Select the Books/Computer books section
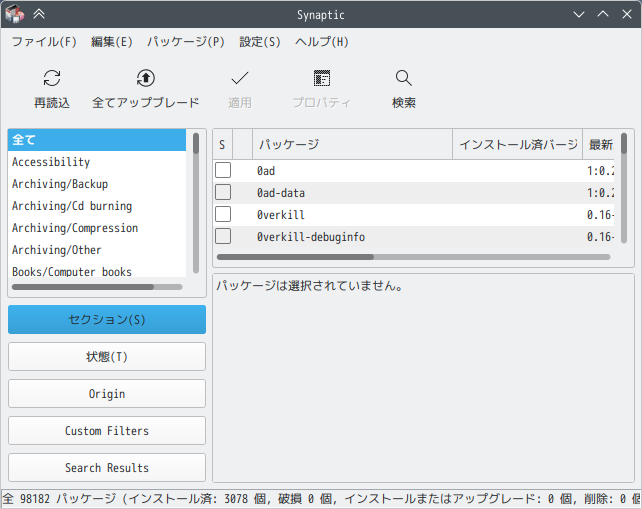642x509 pixels. tap(97, 271)
